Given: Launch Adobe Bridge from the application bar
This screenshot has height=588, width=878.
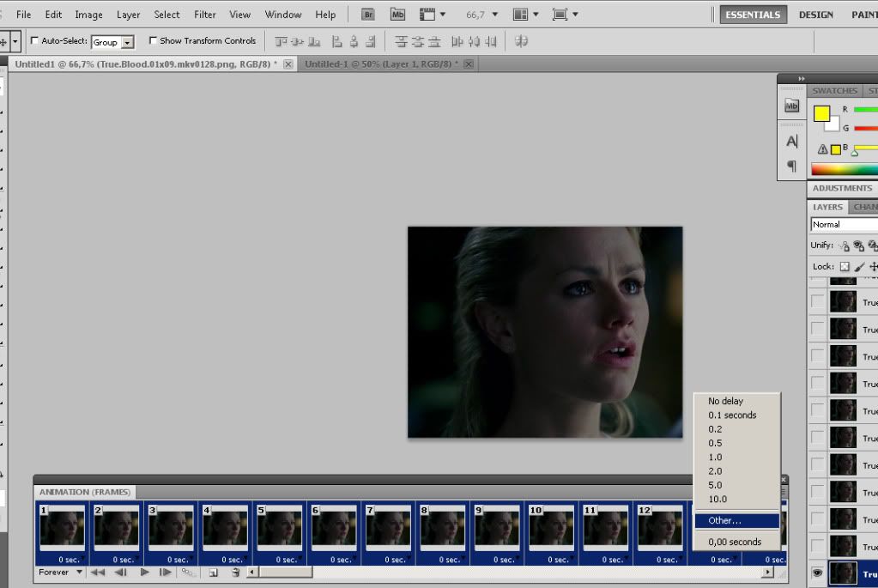Looking at the screenshot, I should point(368,15).
